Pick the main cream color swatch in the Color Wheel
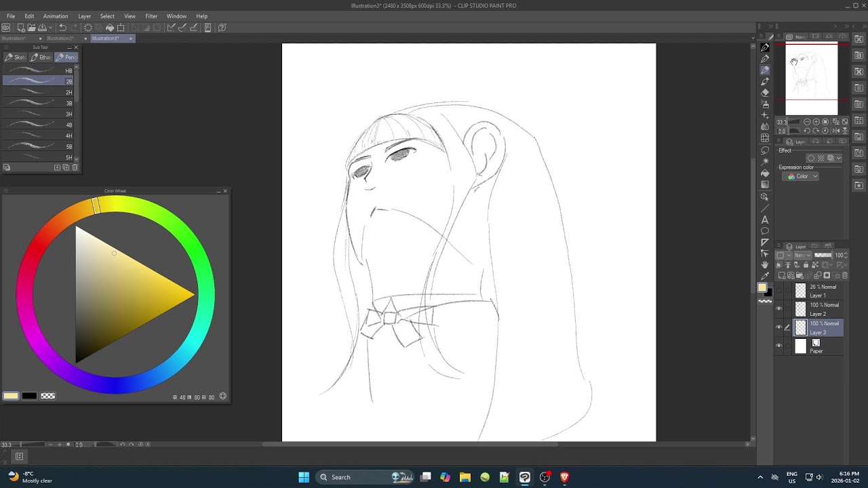 (11, 396)
